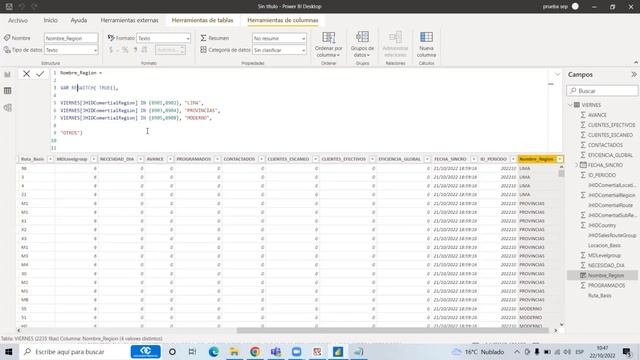Open notification center icon in tray
Viewport: 640px width, 360px height.
pos(627,351)
